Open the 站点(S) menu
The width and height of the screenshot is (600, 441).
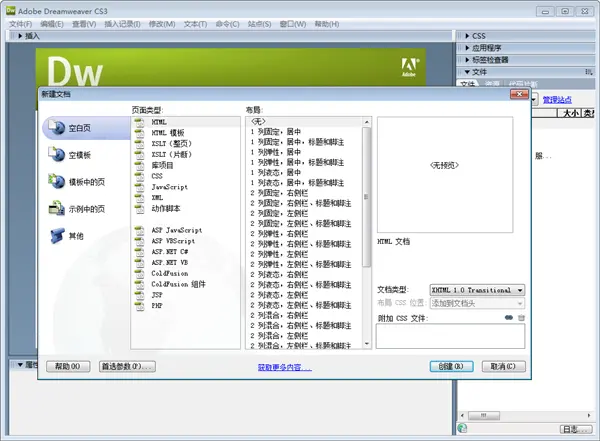click(259, 24)
